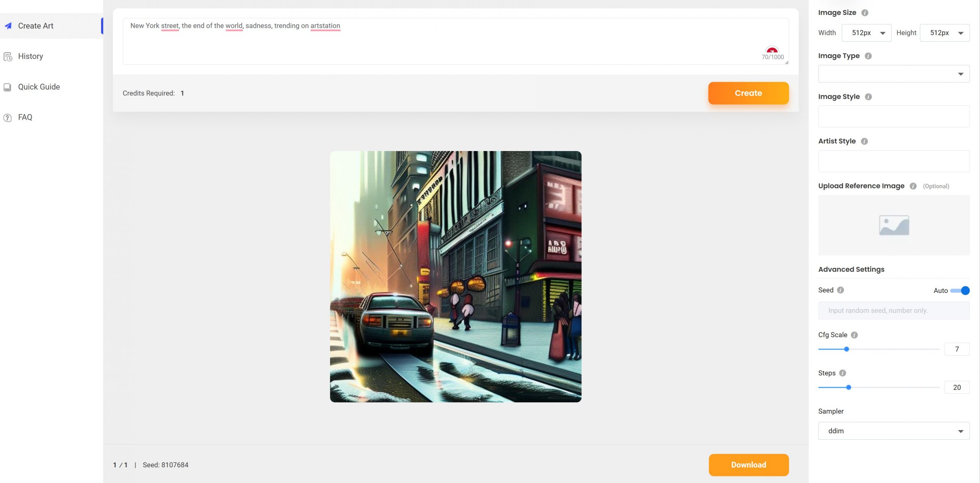Click the Upload Reference Image info icon
The width and height of the screenshot is (980, 483).
(913, 186)
